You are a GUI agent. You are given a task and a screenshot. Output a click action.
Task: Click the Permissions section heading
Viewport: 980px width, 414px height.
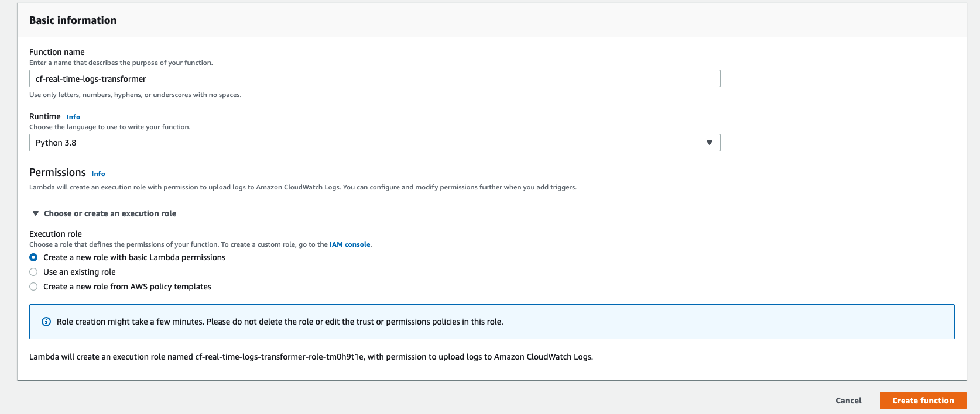pyautogui.click(x=57, y=172)
